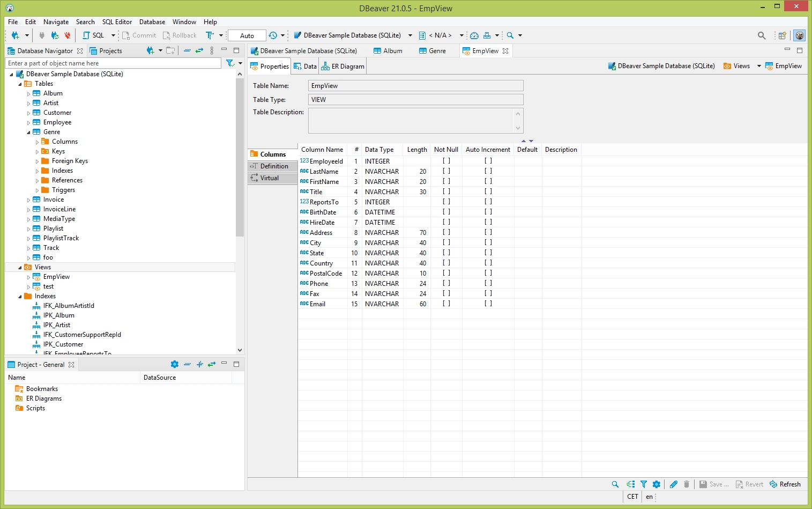Viewport: 812px width, 509px height.
Task: Expand the Album table node
Action: click(29, 94)
